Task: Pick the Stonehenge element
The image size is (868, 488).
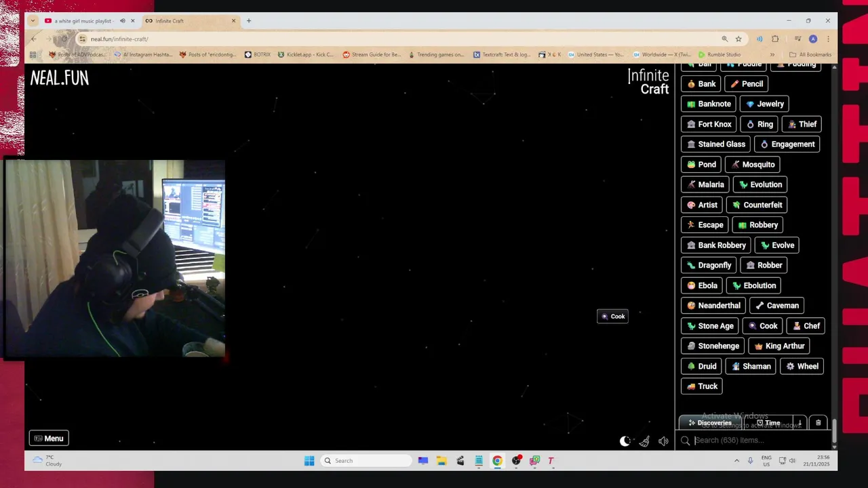Action: coord(713,346)
